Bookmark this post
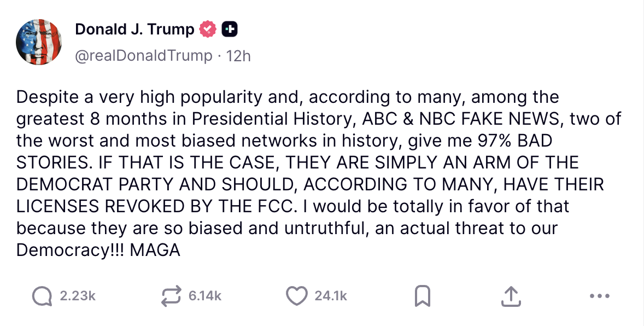Image resolution: width=644 pixels, height=326 pixels. pyautogui.click(x=422, y=296)
